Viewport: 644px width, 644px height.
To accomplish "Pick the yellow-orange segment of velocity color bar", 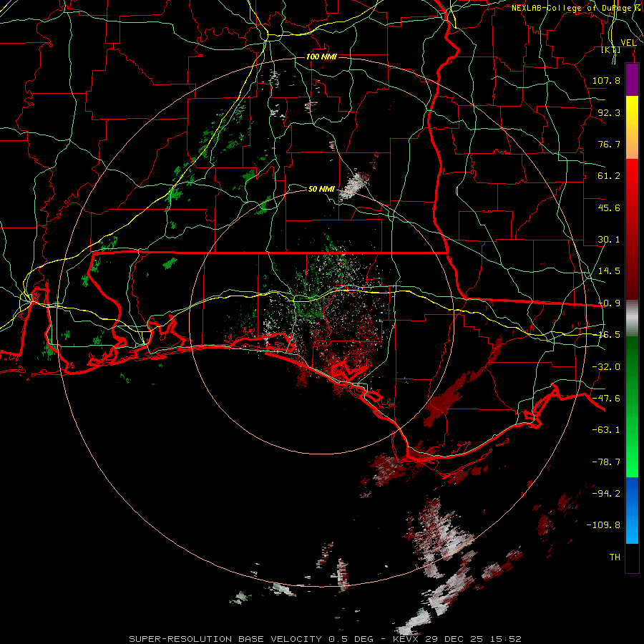I will pyautogui.click(x=632, y=127).
